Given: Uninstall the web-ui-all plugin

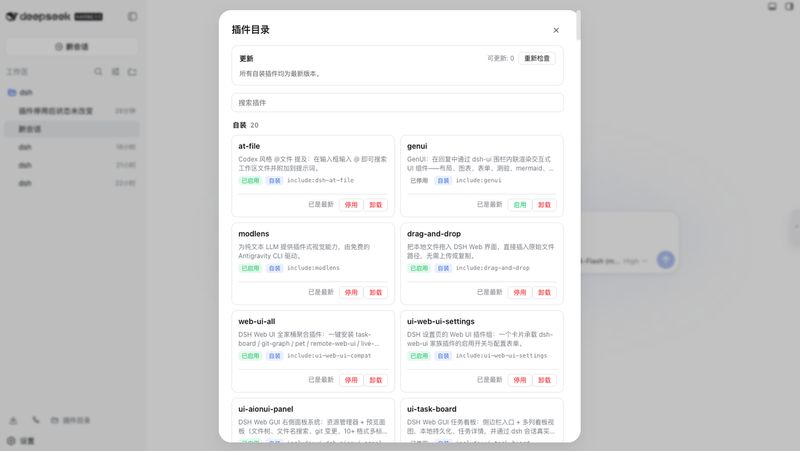Looking at the screenshot, I should click(376, 380).
